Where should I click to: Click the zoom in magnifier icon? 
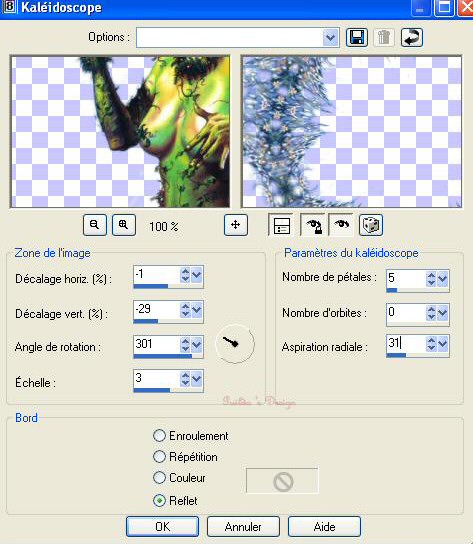[x=124, y=225]
